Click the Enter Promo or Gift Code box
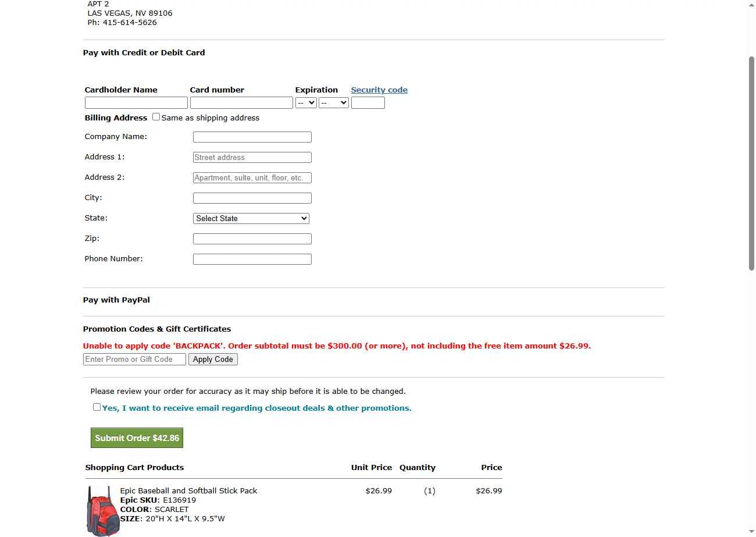 [x=134, y=360]
